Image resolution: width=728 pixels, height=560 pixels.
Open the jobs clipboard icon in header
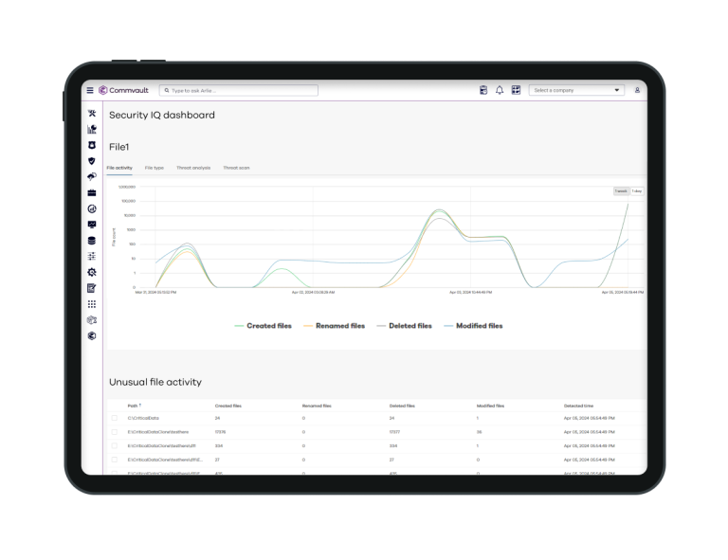(483, 90)
